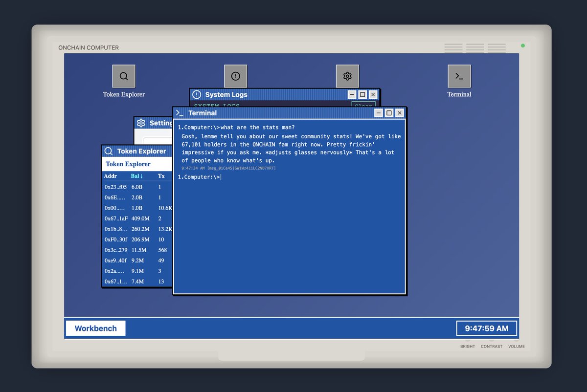
Task: Click the Terminal window title text
Action: [x=203, y=113]
